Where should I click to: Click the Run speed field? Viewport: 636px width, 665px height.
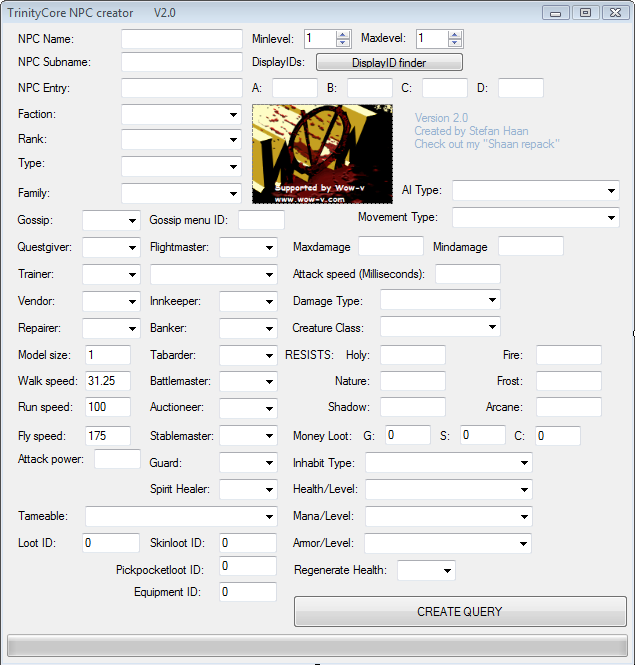(108, 407)
